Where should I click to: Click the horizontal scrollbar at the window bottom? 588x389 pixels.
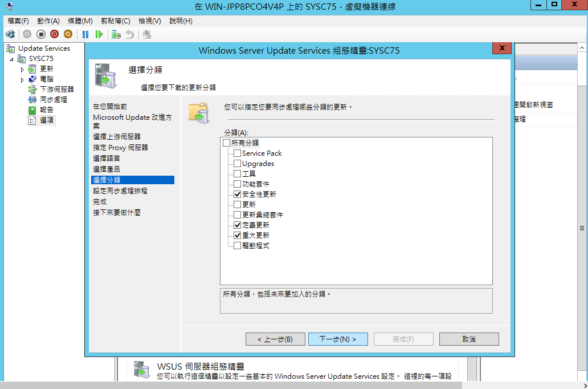tap(231, 385)
